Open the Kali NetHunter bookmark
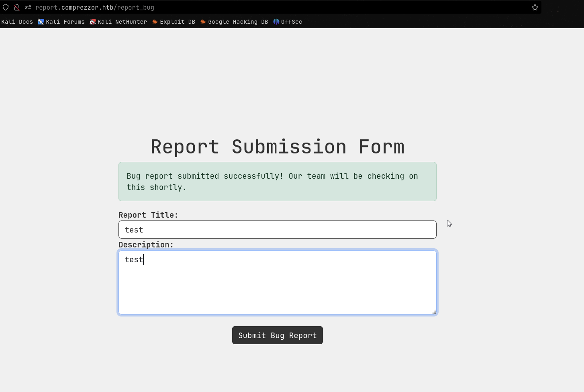Screen dimensions: 584x392 pyautogui.click(x=118, y=22)
